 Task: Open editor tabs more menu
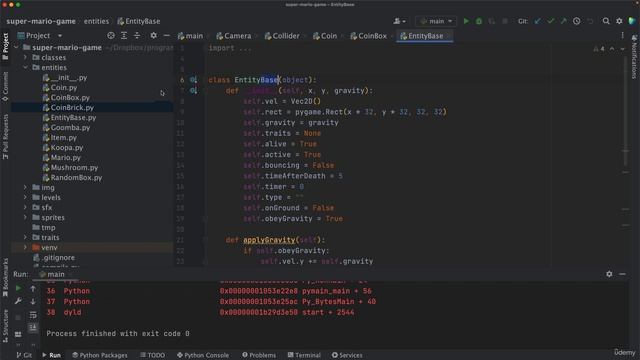(x=622, y=36)
